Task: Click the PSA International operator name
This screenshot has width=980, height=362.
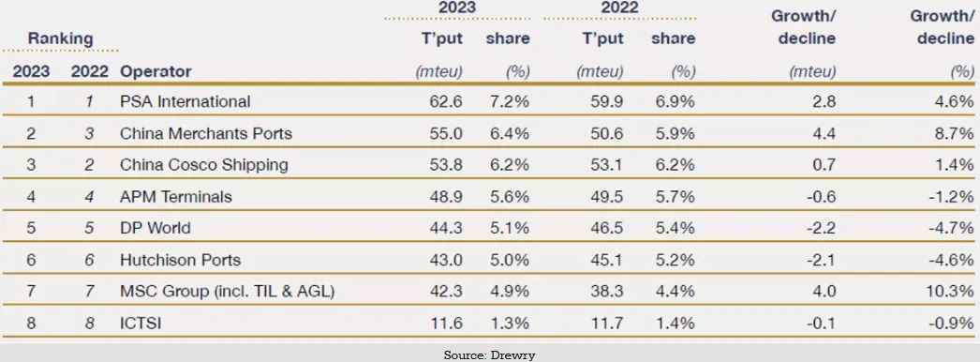Action: click(x=185, y=101)
